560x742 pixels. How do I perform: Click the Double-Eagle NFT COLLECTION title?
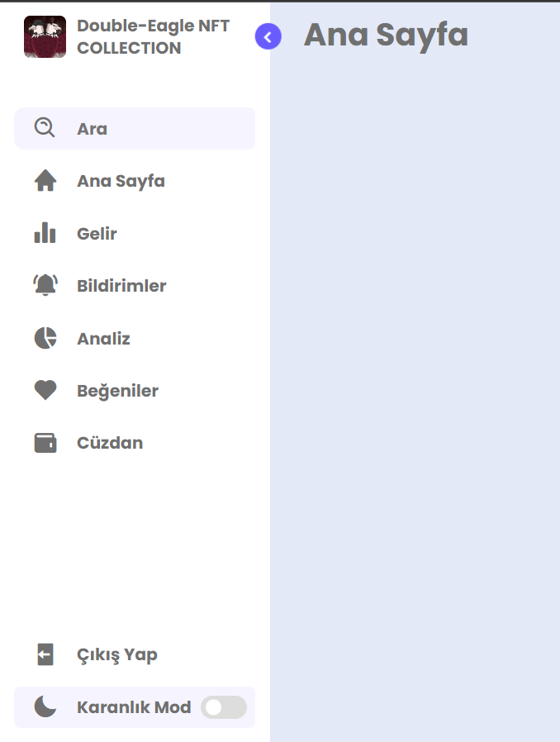coord(153,36)
